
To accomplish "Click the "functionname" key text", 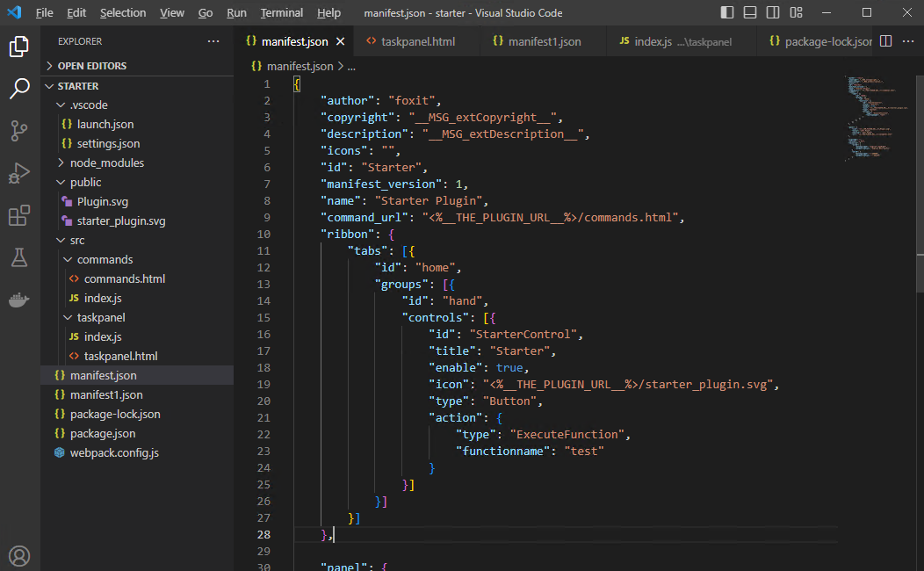I will coord(502,451).
